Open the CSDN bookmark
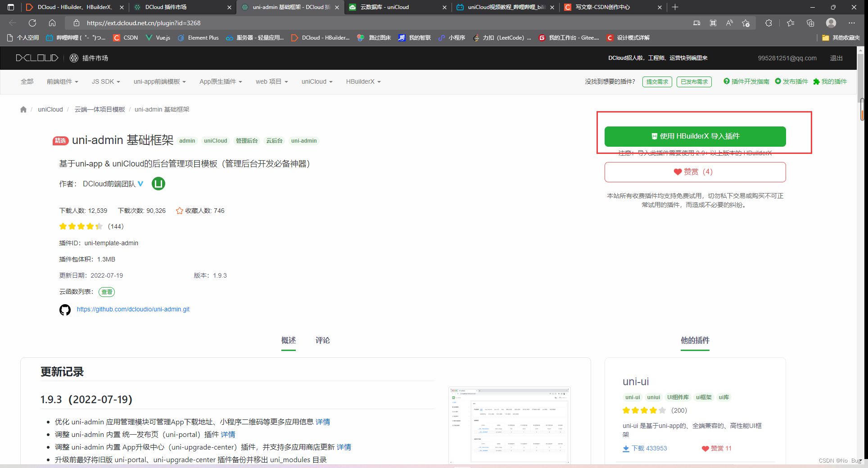Image resolution: width=868 pixels, height=468 pixels. (126, 38)
